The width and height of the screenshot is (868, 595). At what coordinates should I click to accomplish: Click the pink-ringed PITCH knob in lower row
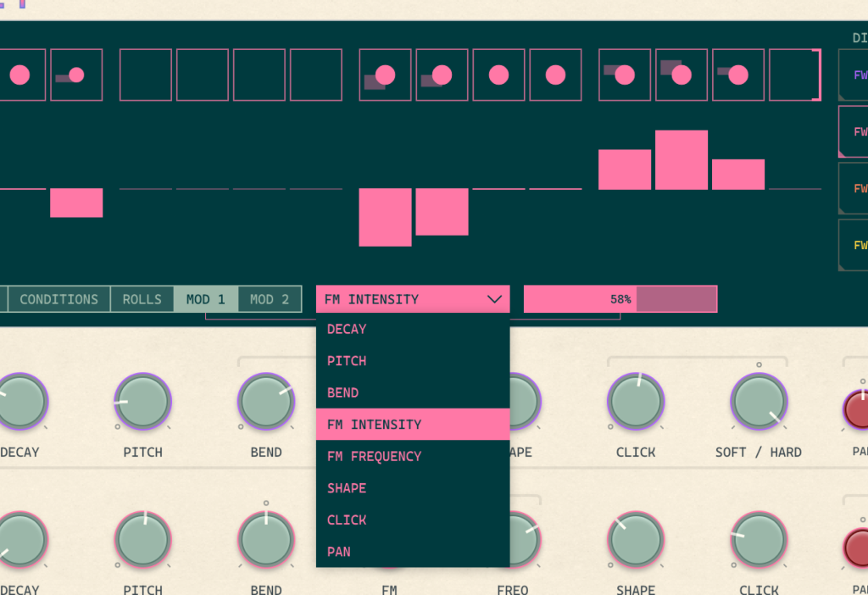[142, 540]
